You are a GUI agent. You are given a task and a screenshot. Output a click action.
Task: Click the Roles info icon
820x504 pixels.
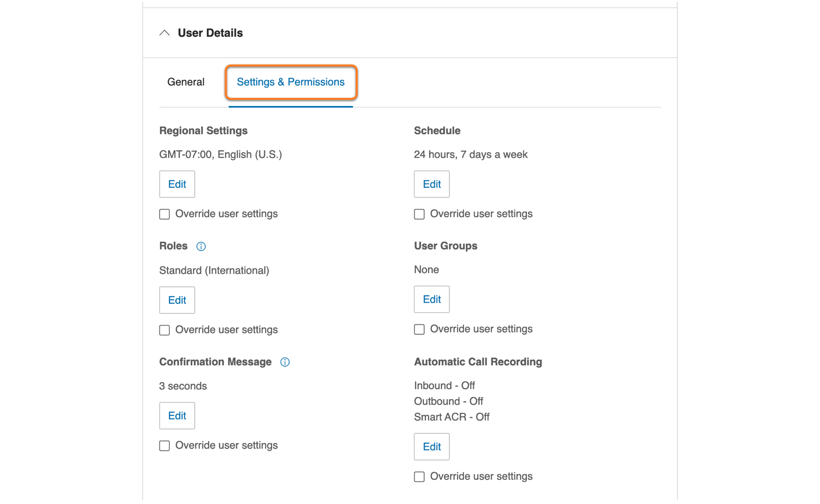[201, 246]
